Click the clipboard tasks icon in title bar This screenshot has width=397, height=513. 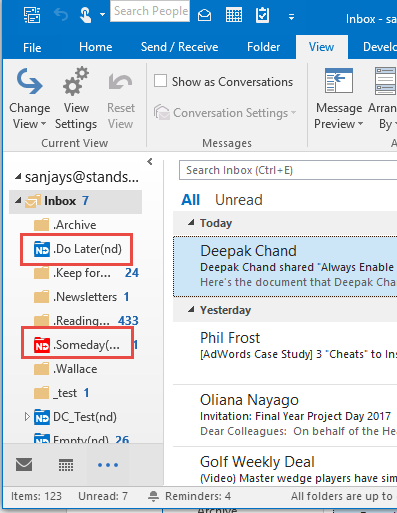click(262, 15)
